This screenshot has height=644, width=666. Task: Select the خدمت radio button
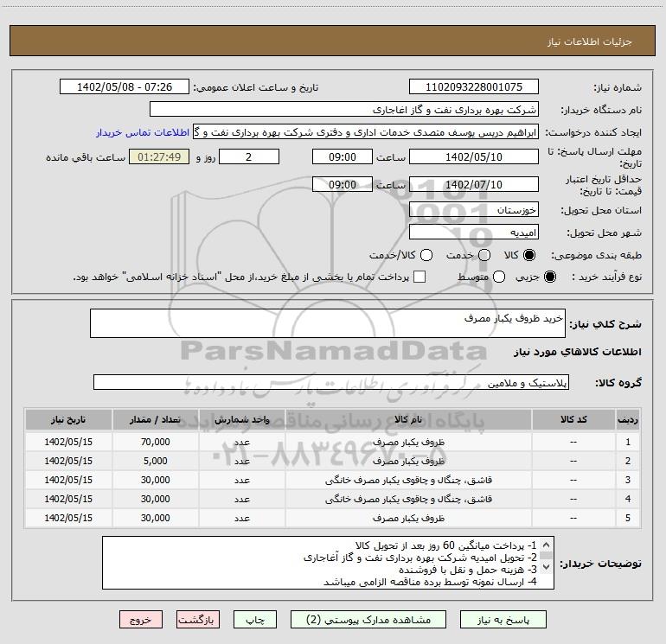(x=484, y=255)
